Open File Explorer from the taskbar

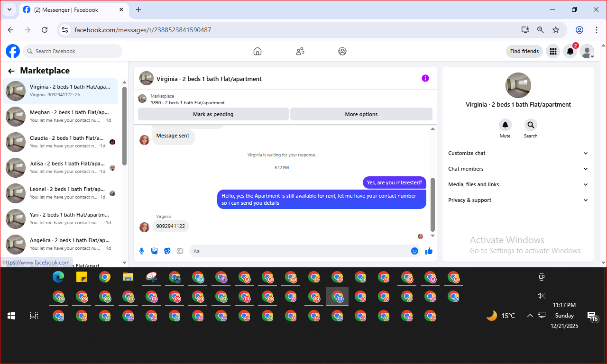pyautogui.click(x=128, y=277)
